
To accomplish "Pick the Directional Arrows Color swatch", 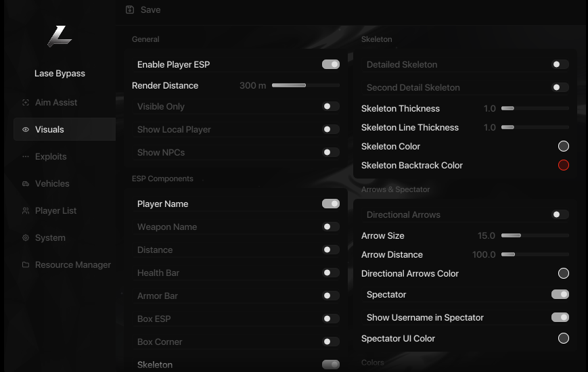I will (x=563, y=273).
